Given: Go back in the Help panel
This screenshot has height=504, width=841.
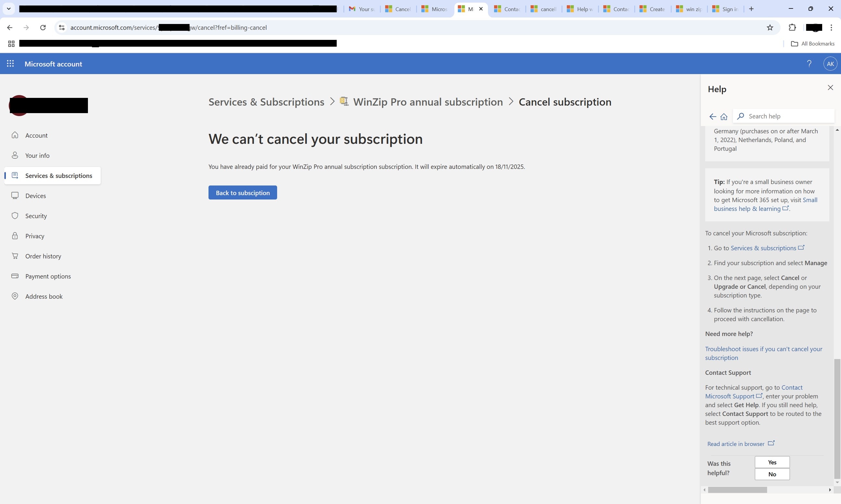Looking at the screenshot, I should click(x=713, y=116).
